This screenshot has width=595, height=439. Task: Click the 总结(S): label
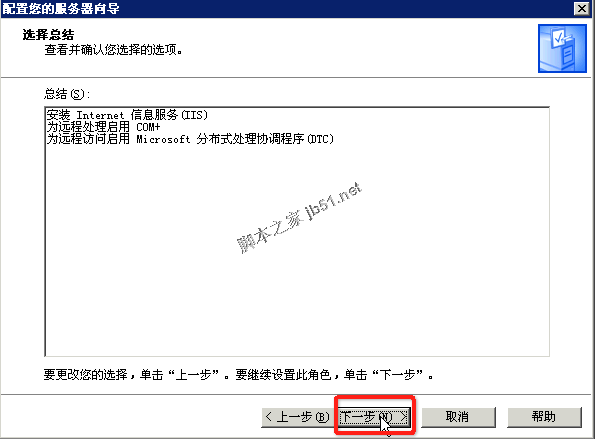(x=67, y=94)
